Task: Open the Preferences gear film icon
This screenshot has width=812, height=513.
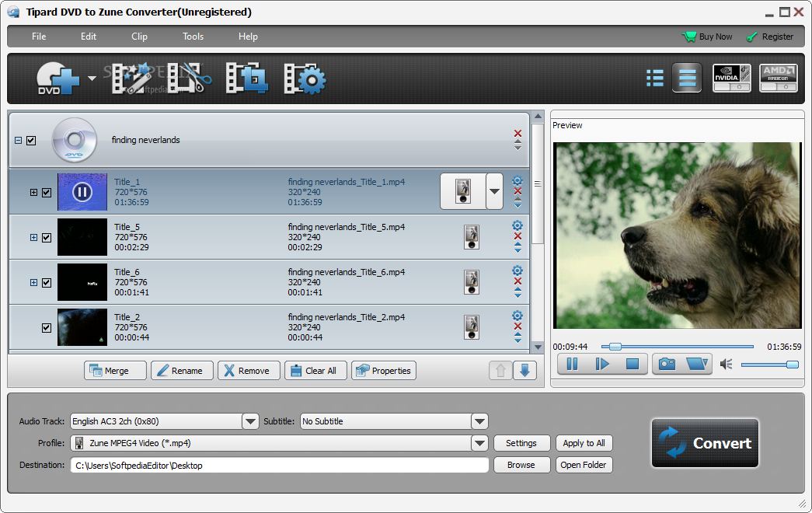Action: [x=305, y=79]
